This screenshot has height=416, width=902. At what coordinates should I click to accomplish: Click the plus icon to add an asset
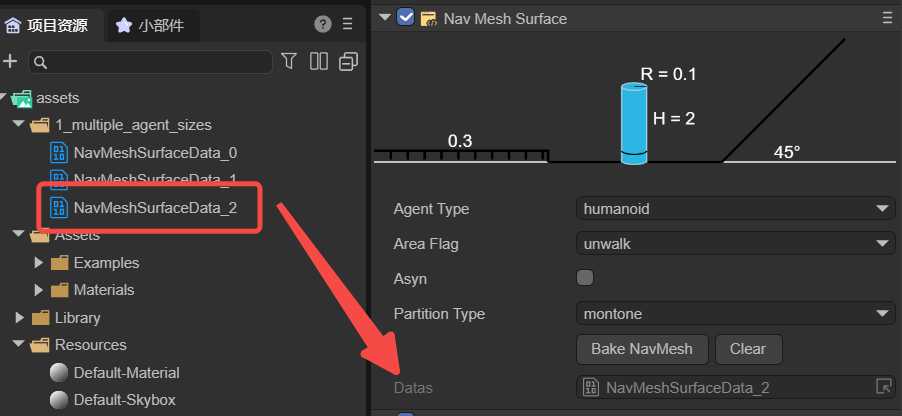click(10, 62)
